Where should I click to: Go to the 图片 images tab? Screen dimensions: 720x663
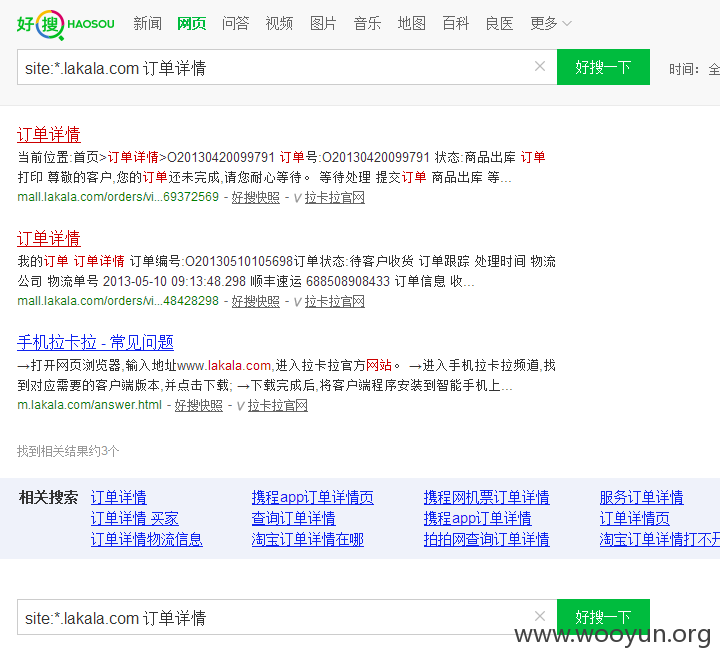click(323, 23)
